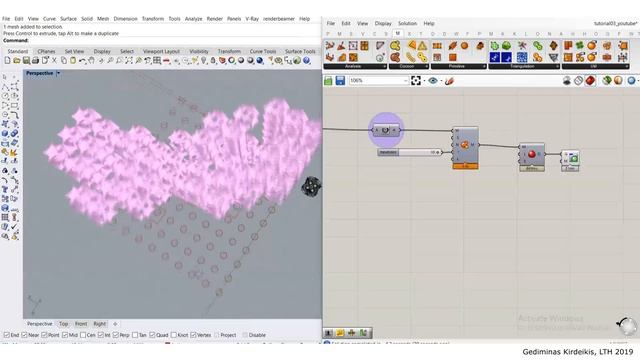This screenshot has height=360, width=640.
Task: Add a new viewport tab with plus button
Action: 115,324
